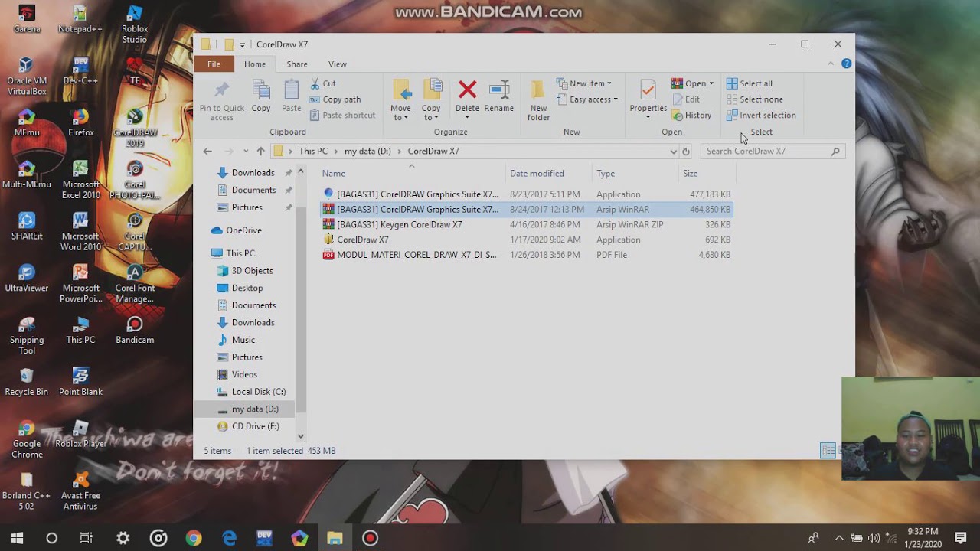
Task: Click my data (D:) in address breadcrumb
Action: [367, 152]
